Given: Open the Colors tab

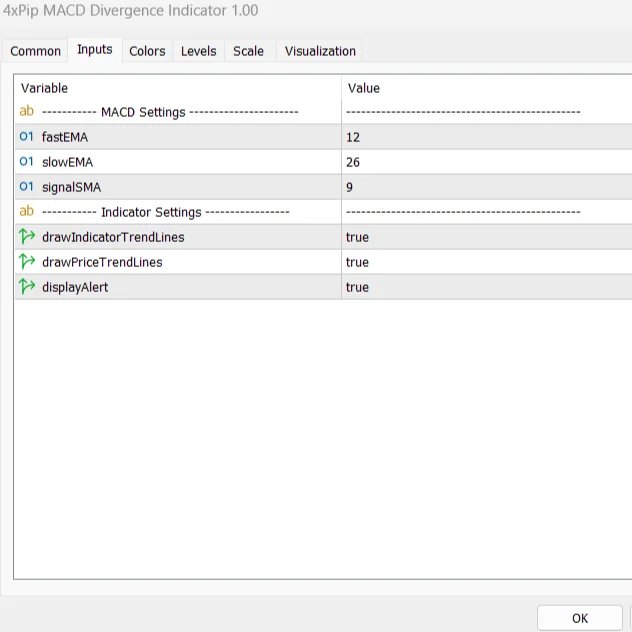Looking at the screenshot, I should (147, 51).
